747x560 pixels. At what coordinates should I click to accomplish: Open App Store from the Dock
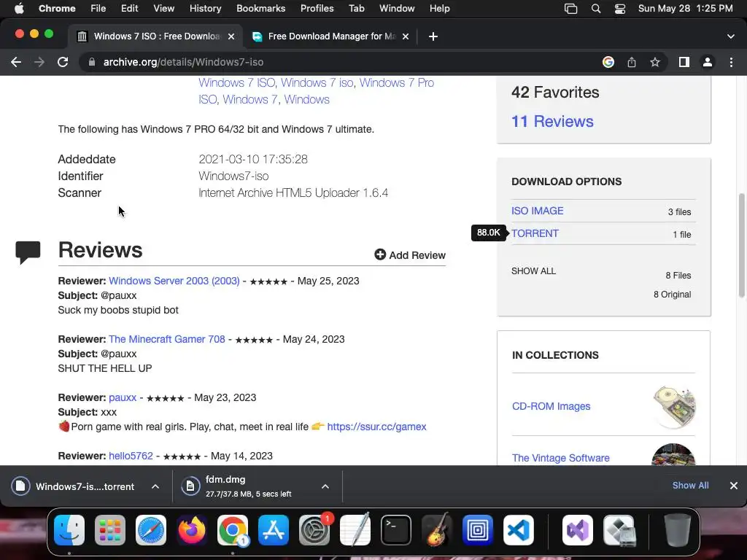(274, 529)
